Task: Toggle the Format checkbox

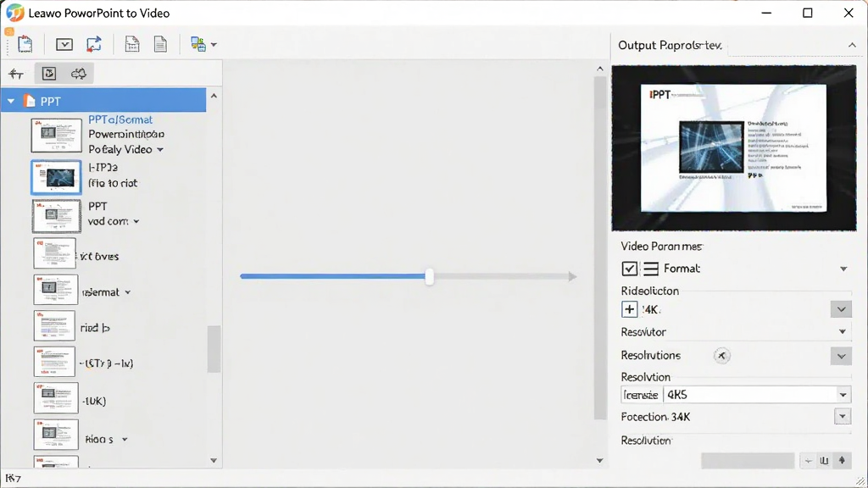Action: coord(630,269)
